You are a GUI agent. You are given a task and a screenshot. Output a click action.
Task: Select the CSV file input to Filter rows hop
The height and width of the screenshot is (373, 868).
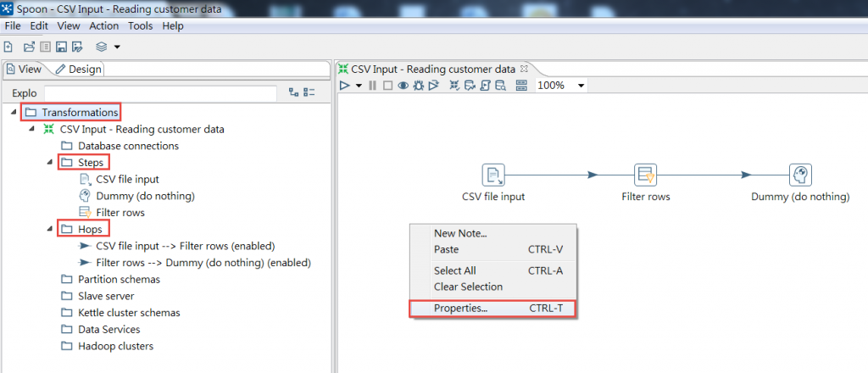coord(177,246)
